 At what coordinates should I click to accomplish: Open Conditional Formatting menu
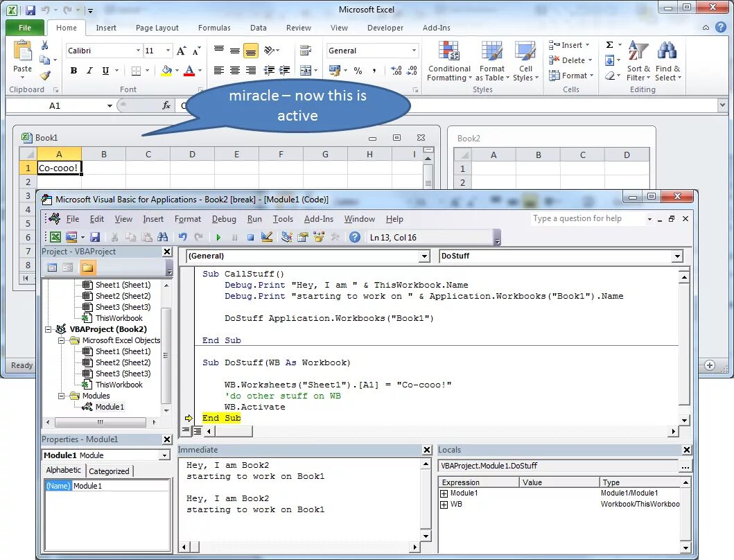pyautogui.click(x=449, y=62)
